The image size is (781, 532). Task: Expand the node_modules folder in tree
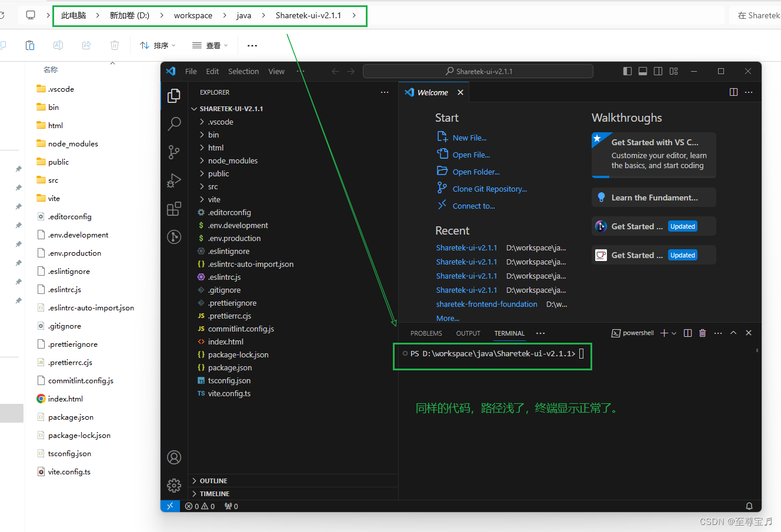[x=293, y=160]
